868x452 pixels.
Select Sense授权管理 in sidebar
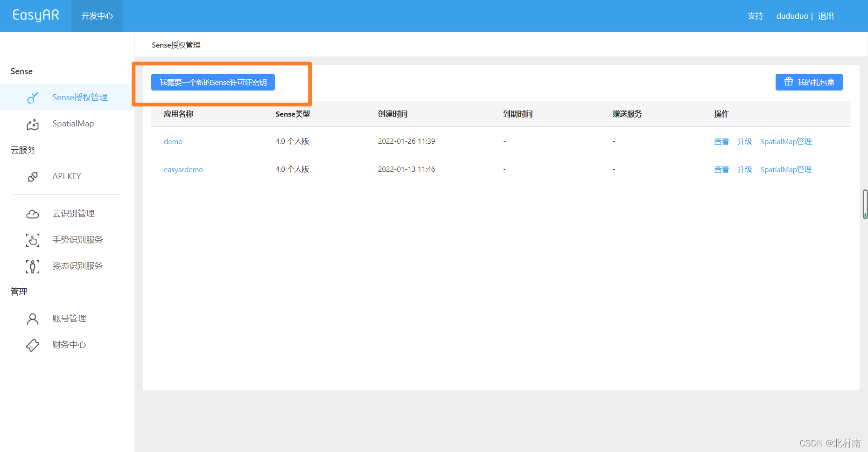pyautogui.click(x=80, y=97)
